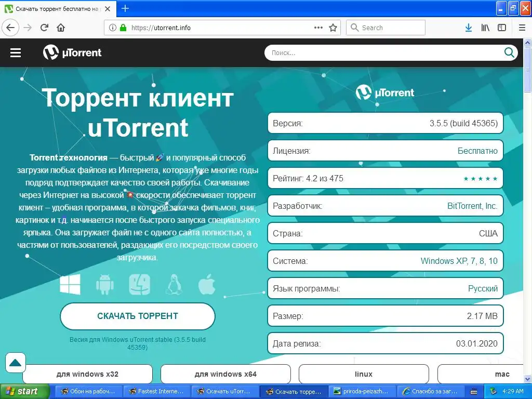Open a new browser tab

pyautogui.click(x=125, y=8)
